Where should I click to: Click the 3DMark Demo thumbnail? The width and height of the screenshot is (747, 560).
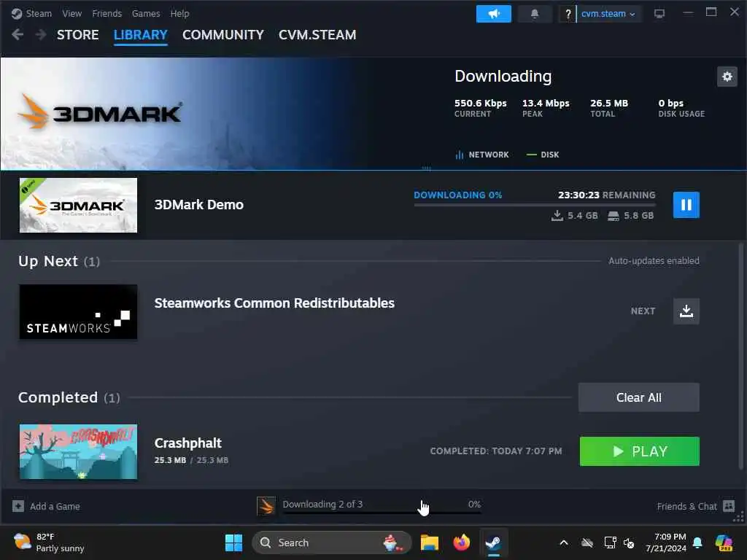78,205
